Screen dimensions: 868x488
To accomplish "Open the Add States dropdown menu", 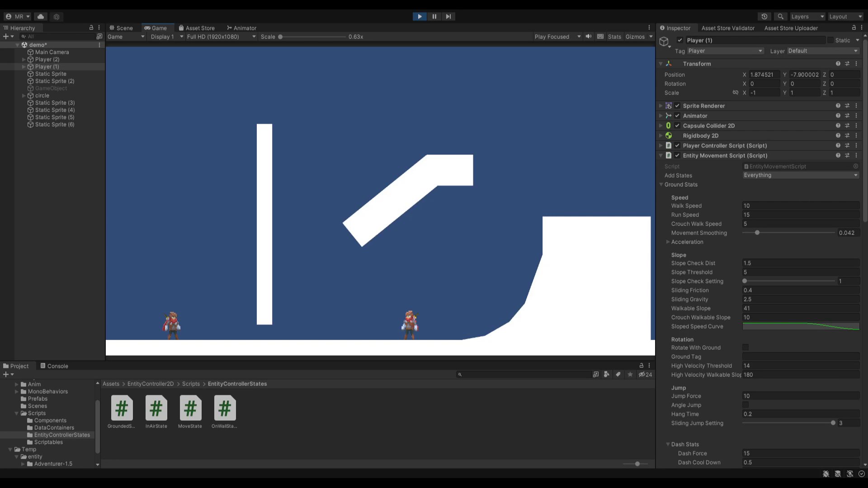I will tap(801, 175).
